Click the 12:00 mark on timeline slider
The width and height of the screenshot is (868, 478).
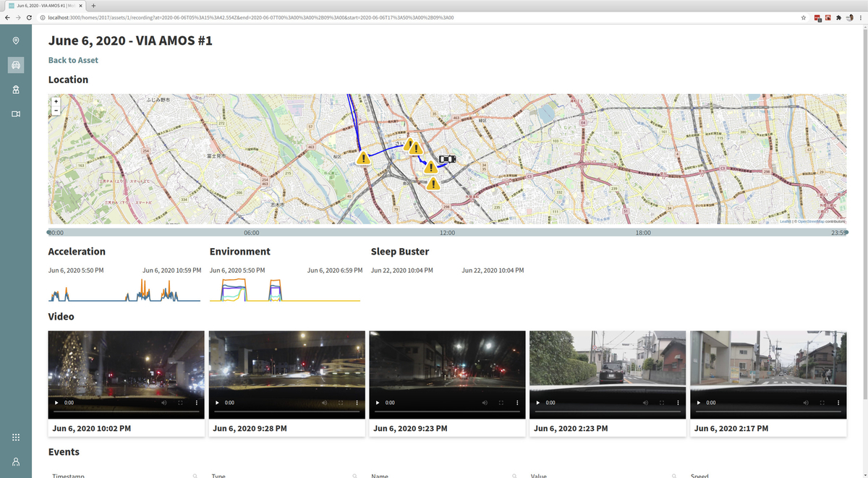pyautogui.click(x=448, y=232)
